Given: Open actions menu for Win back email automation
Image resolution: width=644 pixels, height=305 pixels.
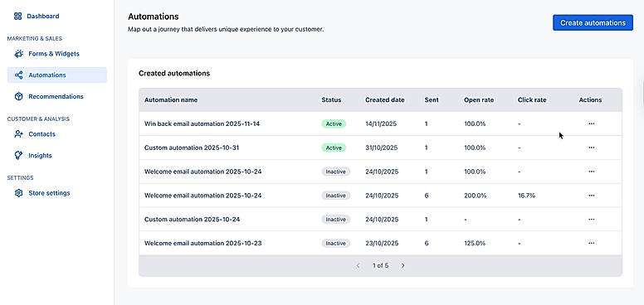Looking at the screenshot, I should pyautogui.click(x=592, y=123).
